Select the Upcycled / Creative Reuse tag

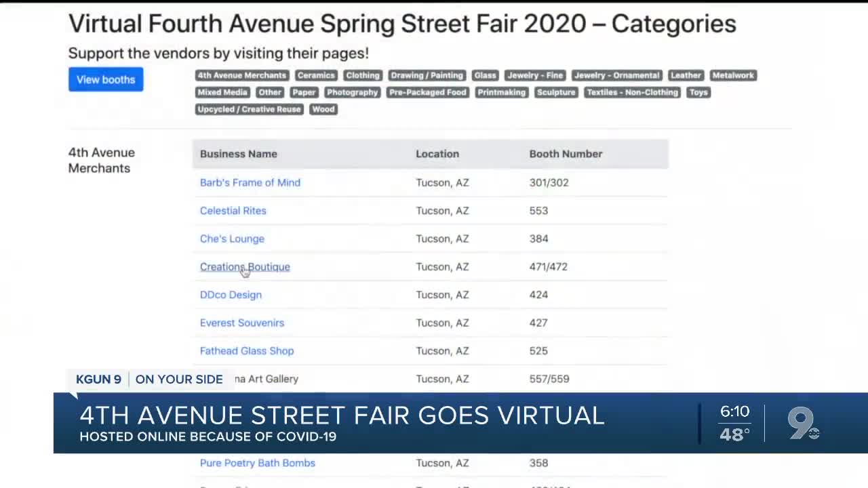[x=250, y=109]
